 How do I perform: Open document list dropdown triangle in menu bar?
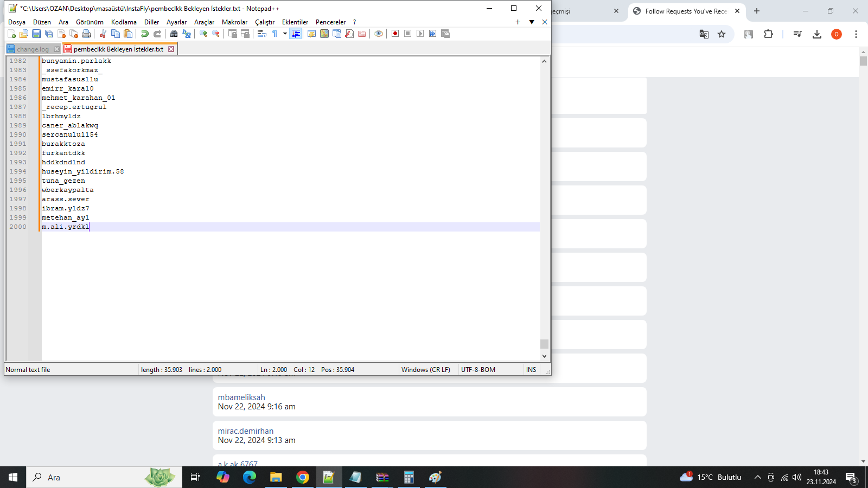click(x=532, y=22)
